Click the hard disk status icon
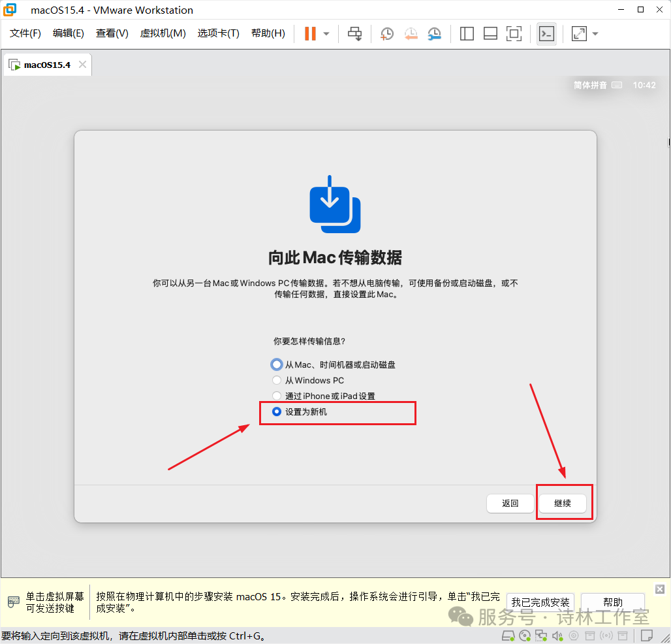 508,636
